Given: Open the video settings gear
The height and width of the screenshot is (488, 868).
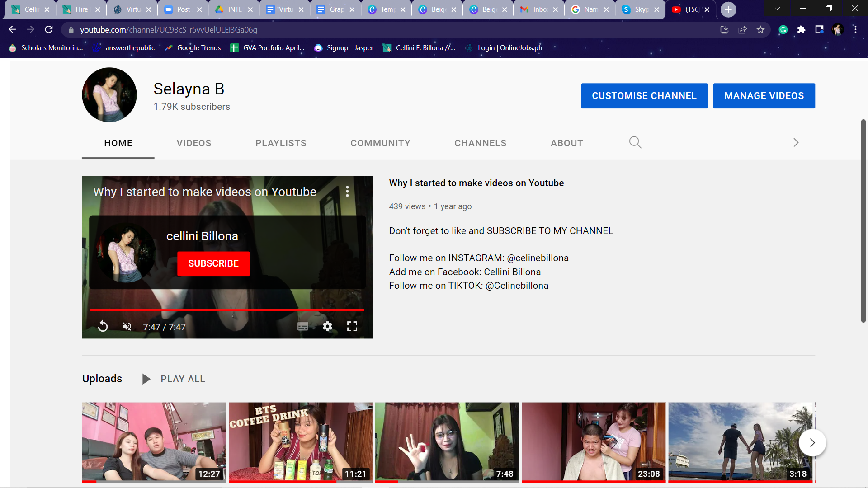Looking at the screenshot, I should [327, 326].
